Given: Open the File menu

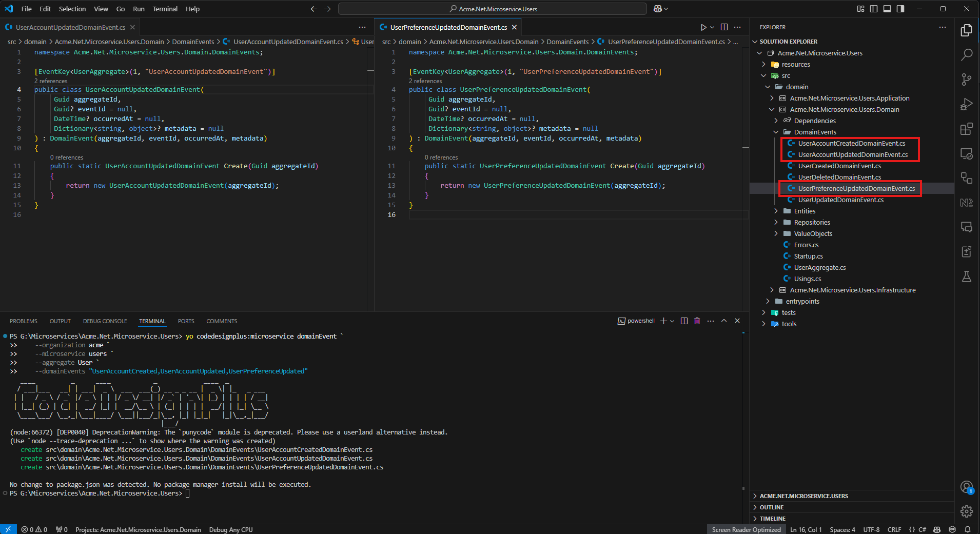Looking at the screenshot, I should click(x=26, y=9).
